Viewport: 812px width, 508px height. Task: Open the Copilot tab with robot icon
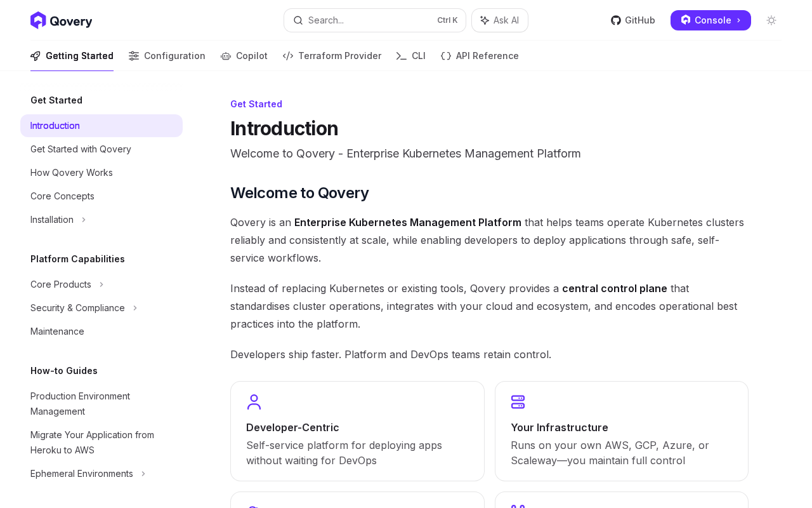pos(244,56)
